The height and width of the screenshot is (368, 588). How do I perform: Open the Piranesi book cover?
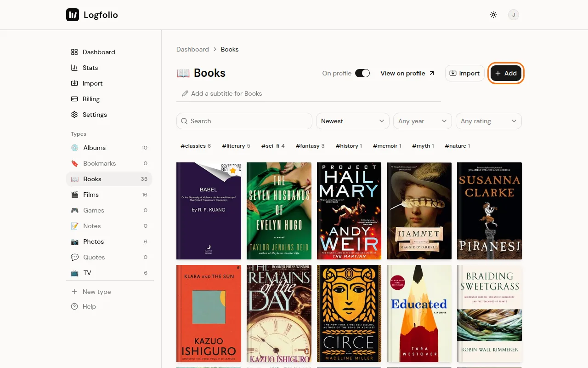[x=489, y=211]
